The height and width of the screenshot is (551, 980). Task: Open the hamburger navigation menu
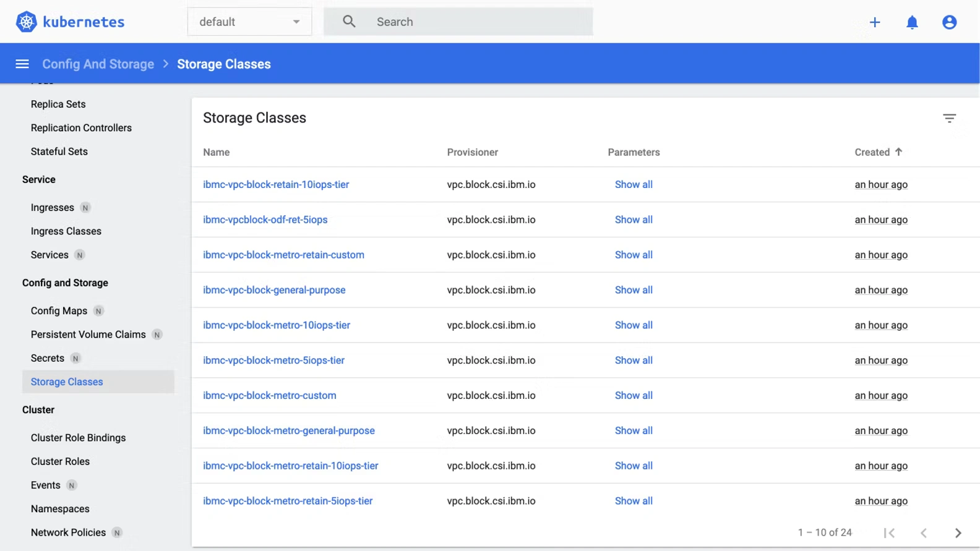click(x=22, y=64)
